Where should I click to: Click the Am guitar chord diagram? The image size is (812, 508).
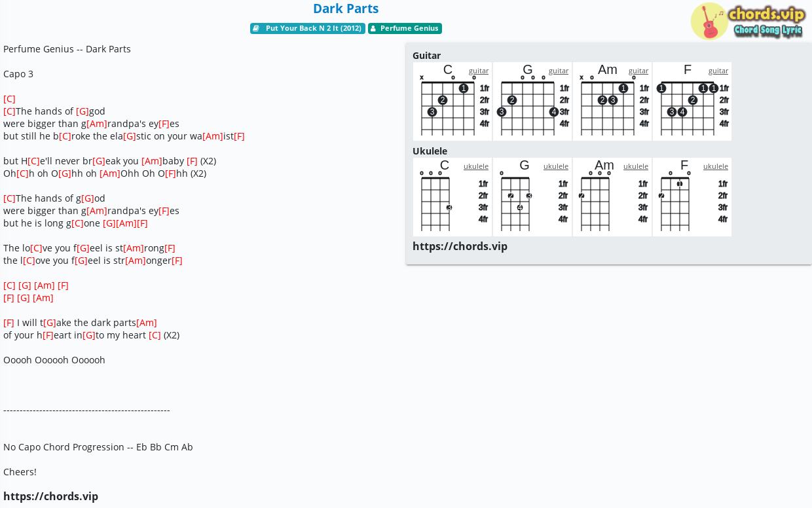(x=612, y=101)
